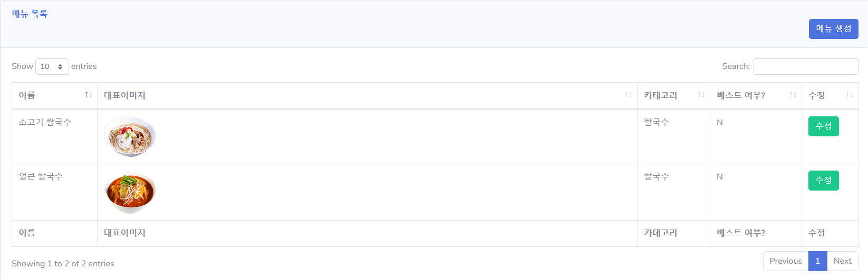Click the 얼큰 쌀국수 name cell
The height and width of the screenshot is (279, 868).
(x=54, y=192)
